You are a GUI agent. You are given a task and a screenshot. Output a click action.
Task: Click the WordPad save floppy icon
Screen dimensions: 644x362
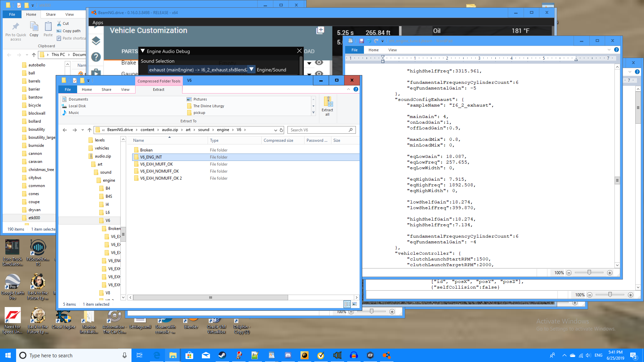coord(362,41)
